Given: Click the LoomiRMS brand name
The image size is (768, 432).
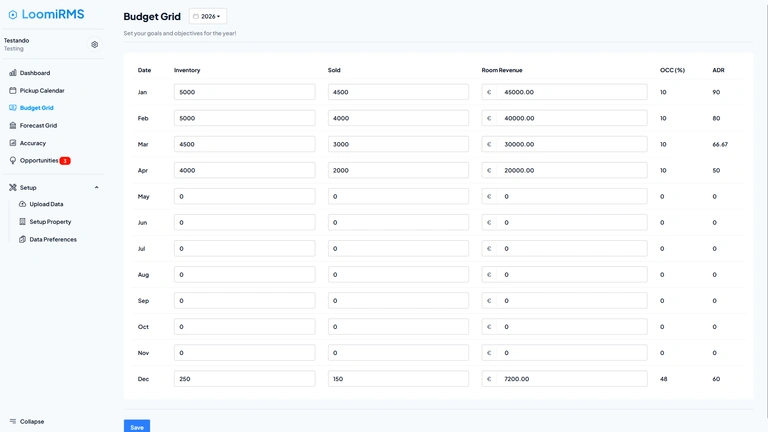Looking at the screenshot, I should click(53, 14).
